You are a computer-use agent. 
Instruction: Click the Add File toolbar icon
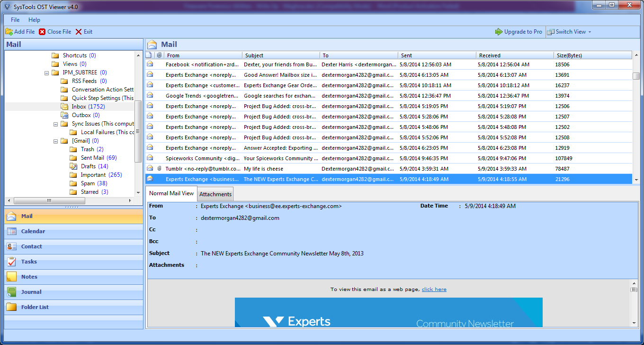coord(9,32)
